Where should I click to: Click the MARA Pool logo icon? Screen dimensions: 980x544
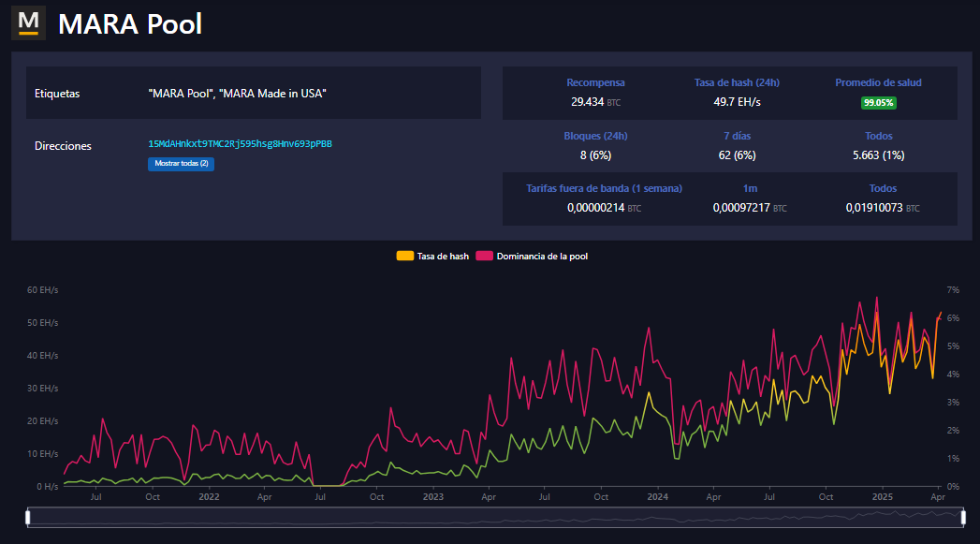(28, 22)
